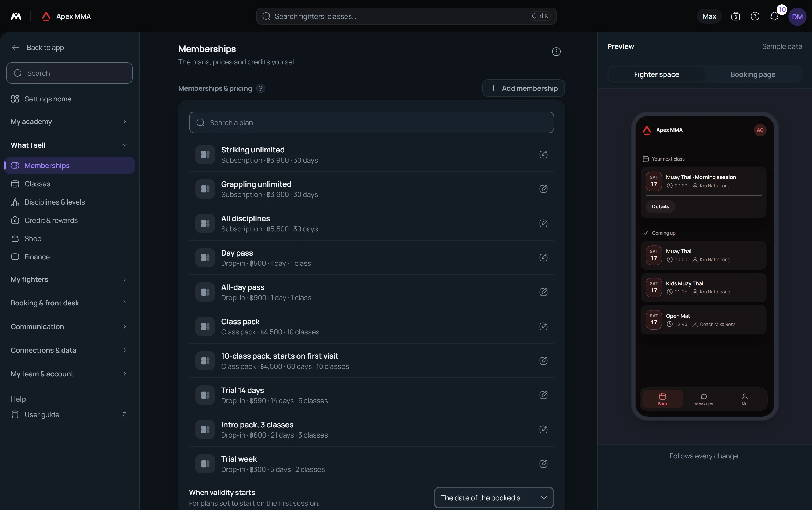The image size is (812, 510).
Task: Collapse the What I sell section
Action: coord(69,145)
